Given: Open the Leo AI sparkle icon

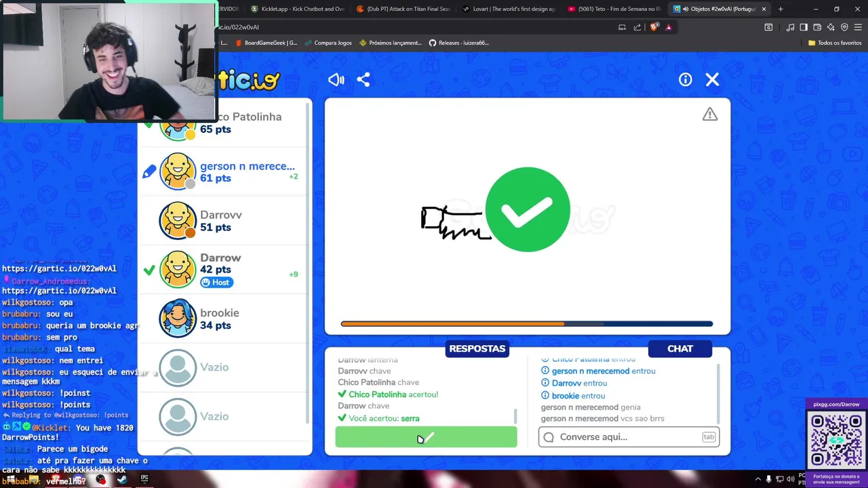Looking at the screenshot, I should click(x=831, y=27).
